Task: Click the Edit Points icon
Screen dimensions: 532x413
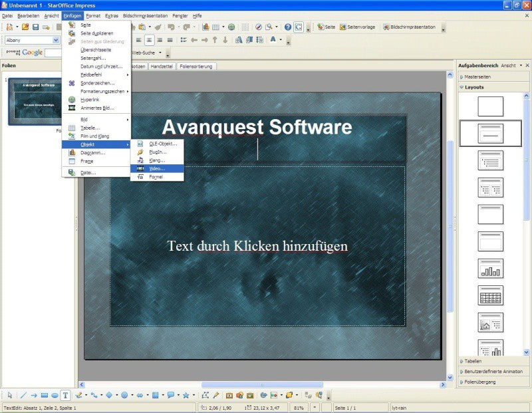Action: 205,395
